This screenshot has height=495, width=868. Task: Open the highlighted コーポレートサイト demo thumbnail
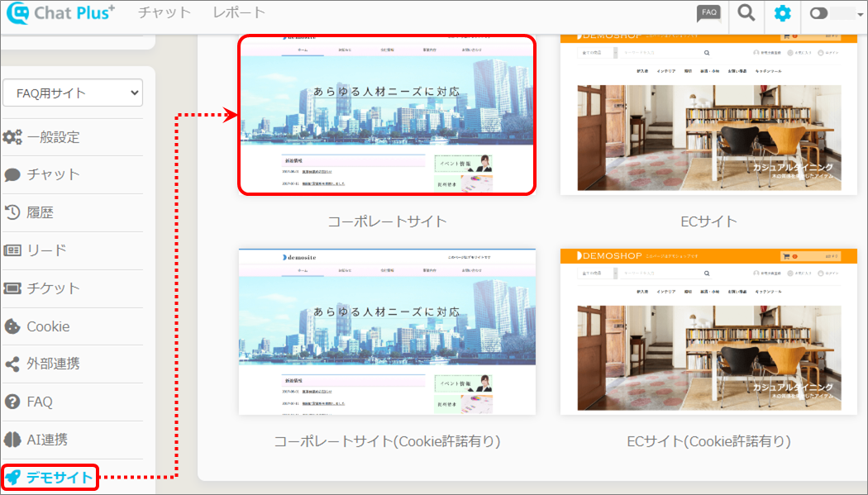(x=387, y=115)
